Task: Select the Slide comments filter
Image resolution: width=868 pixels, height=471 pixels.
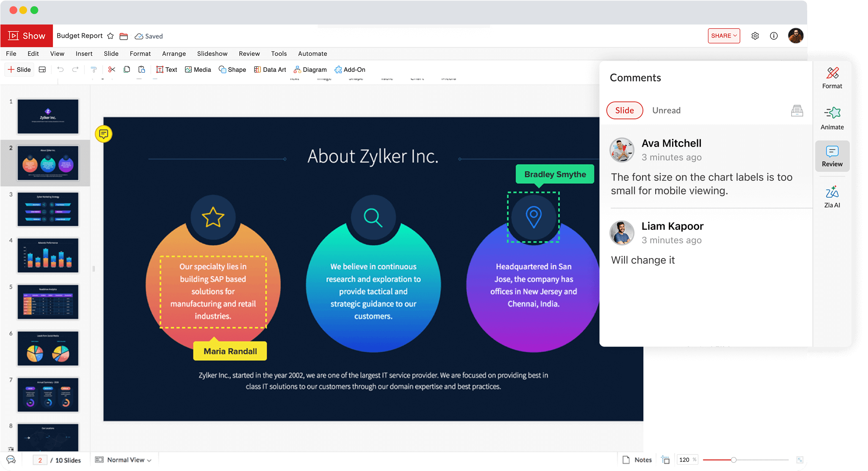Action: (624, 111)
